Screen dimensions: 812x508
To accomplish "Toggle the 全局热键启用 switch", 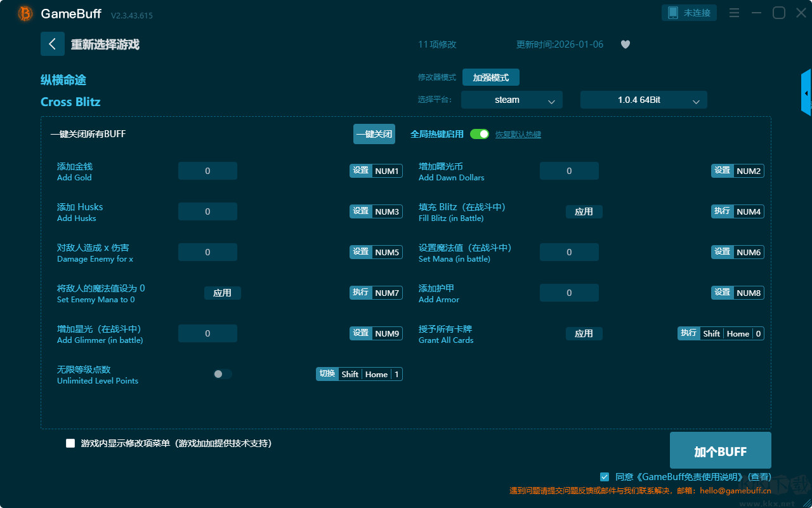I will (480, 134).
